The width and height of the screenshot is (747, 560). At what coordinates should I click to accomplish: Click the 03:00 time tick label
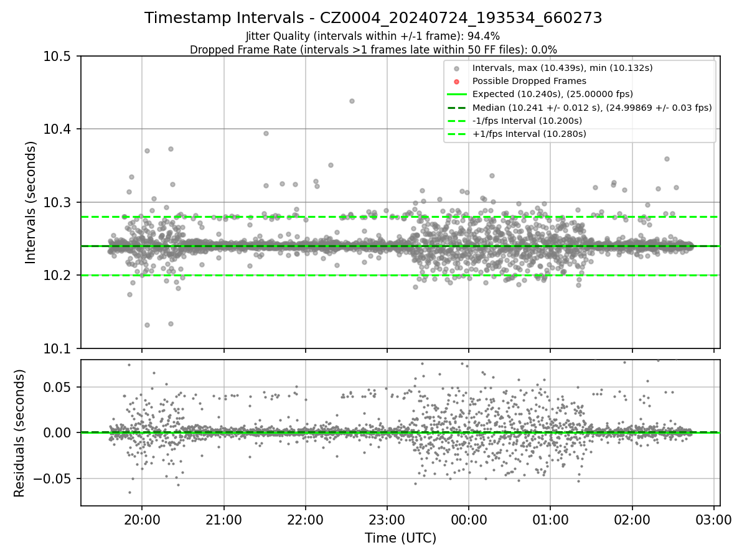coord(714,520)
